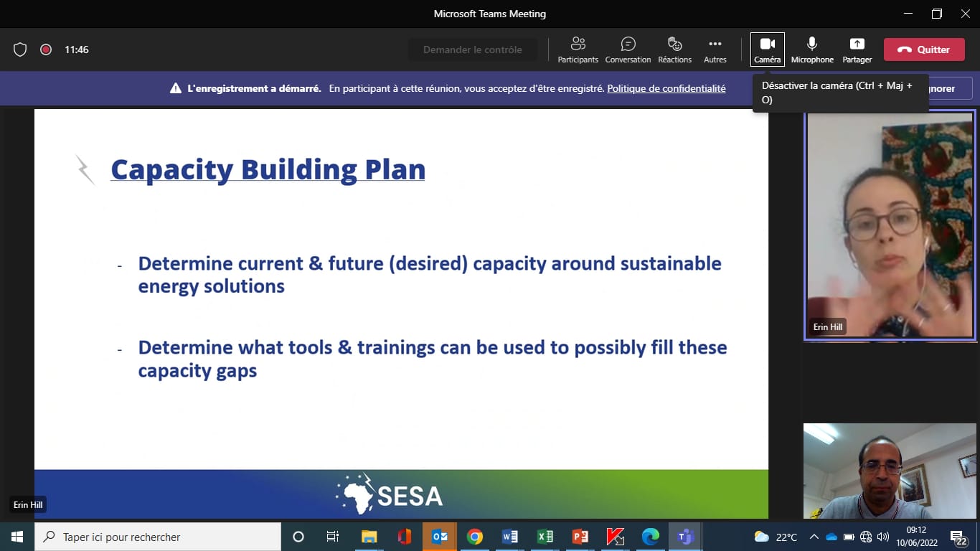Click the red recording indicator
980x551 pixels.
coord(46,50)
